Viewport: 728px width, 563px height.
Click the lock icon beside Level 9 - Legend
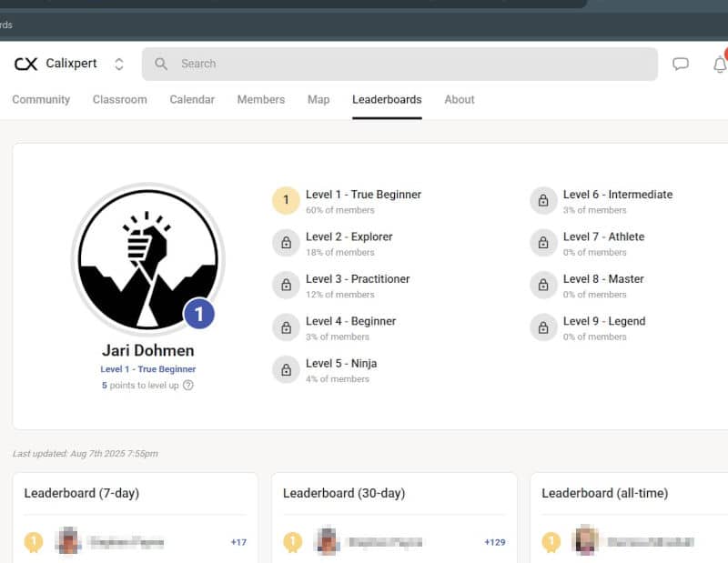[x=544, y=327]
